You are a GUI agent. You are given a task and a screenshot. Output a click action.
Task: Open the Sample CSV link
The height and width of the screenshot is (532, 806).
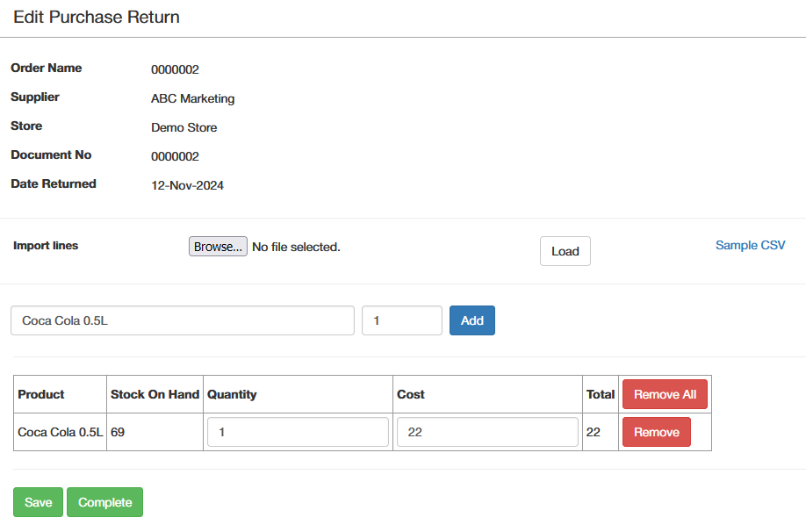pos(750,245)
